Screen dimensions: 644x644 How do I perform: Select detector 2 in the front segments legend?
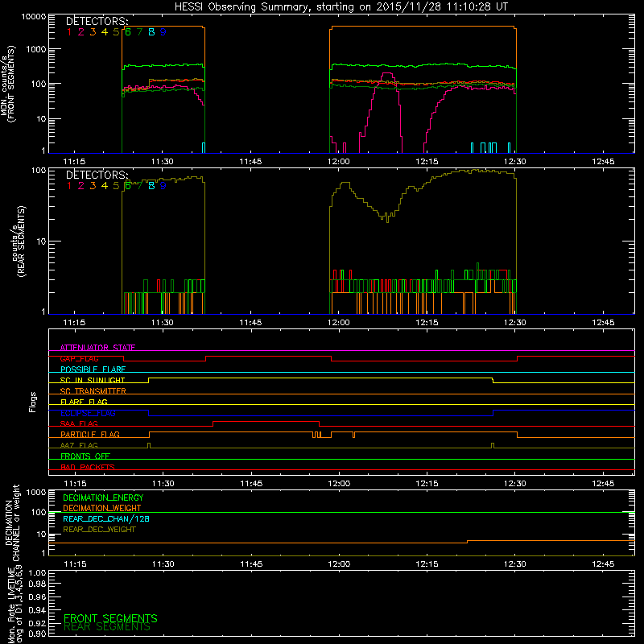tap(81, 31)
